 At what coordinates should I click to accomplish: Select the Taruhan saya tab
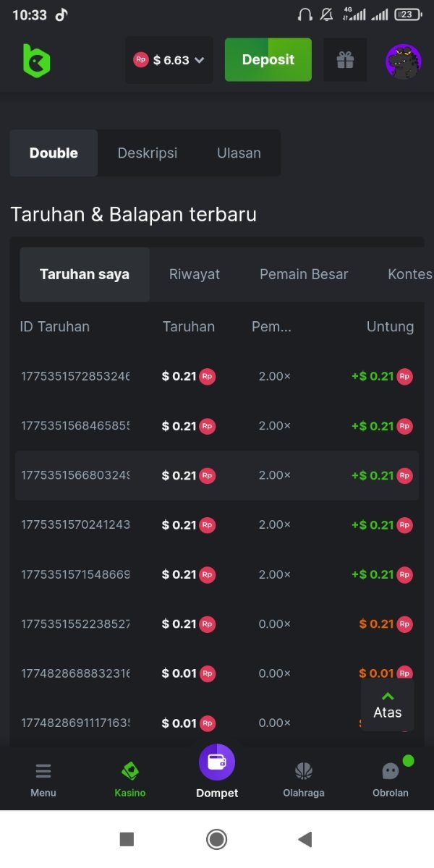pos(85,274)
